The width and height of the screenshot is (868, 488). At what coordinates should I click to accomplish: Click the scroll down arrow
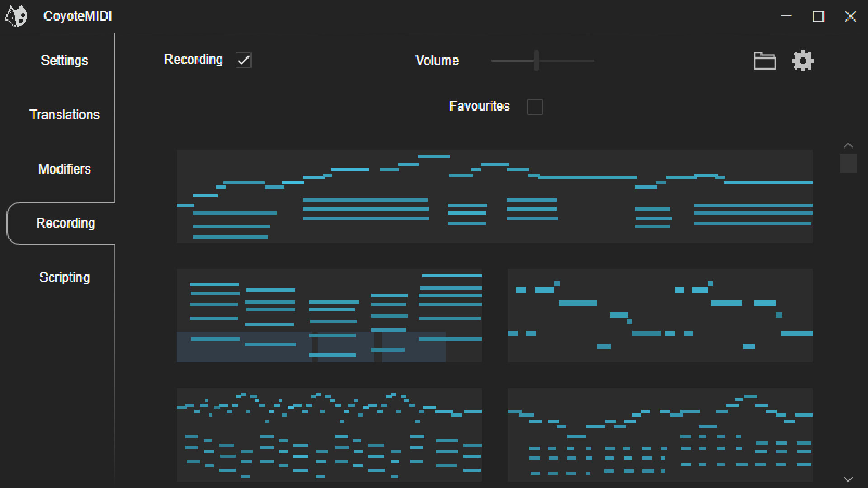point(848,479)
